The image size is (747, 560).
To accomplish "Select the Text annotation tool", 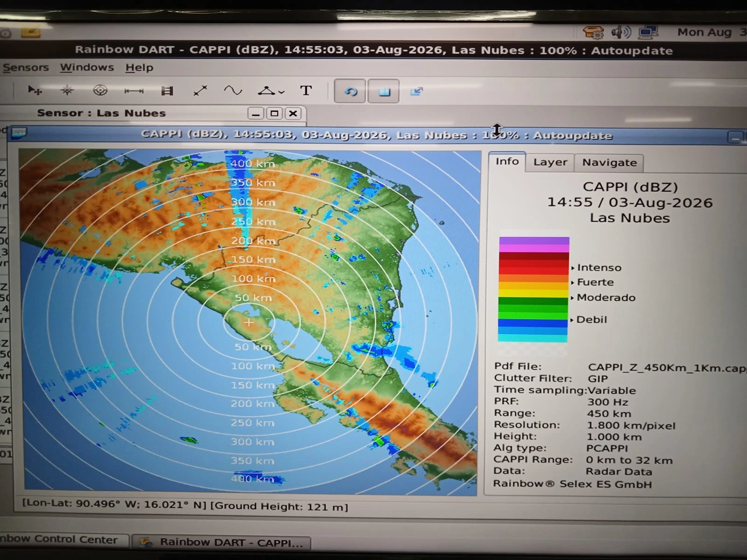I will (x=306, y=91).
